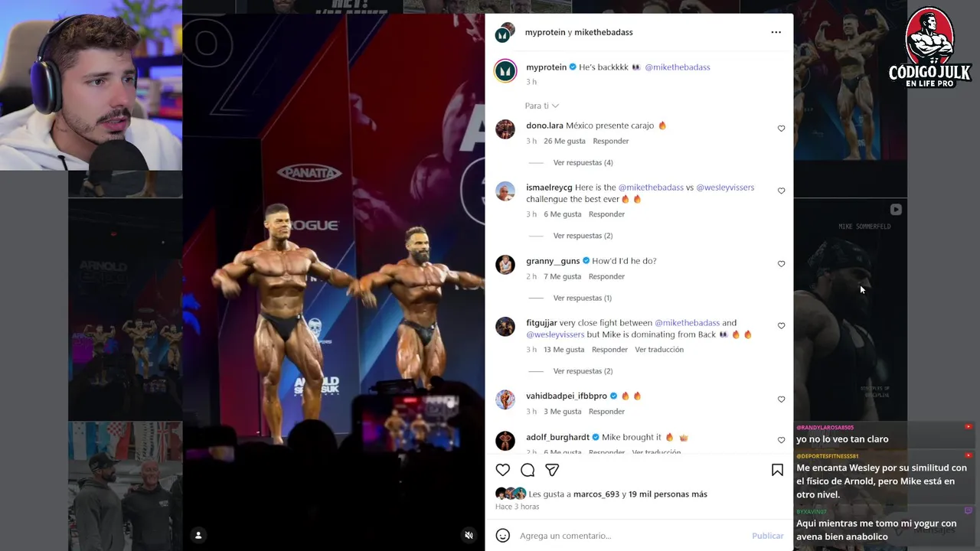Open the three-dot more options menu
This screenshot has height=551, width=980.
776,32
